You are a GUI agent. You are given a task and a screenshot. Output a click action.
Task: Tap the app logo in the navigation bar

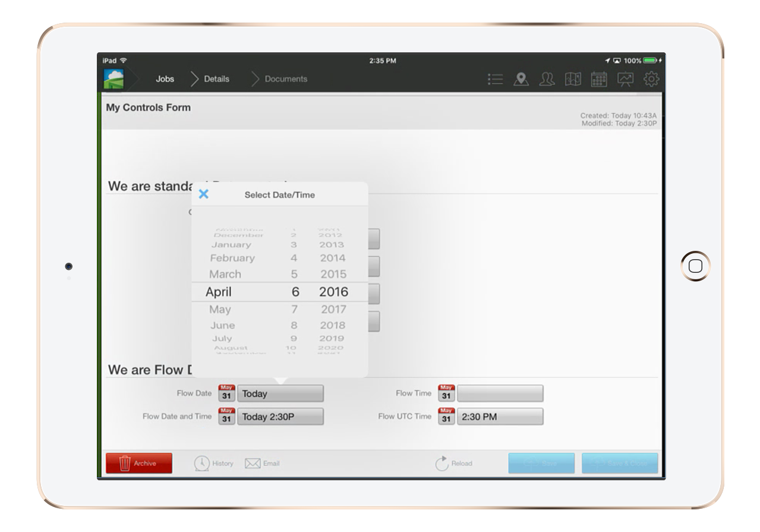[114, 79]
